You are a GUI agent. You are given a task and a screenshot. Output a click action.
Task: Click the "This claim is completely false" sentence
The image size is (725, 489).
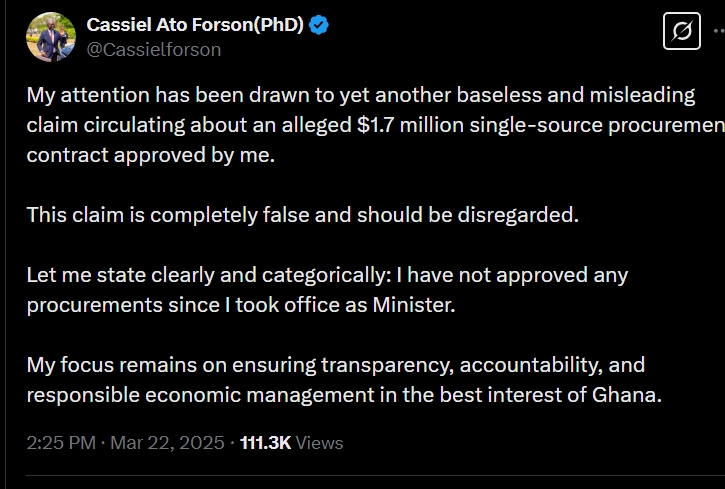coord(301,214)
